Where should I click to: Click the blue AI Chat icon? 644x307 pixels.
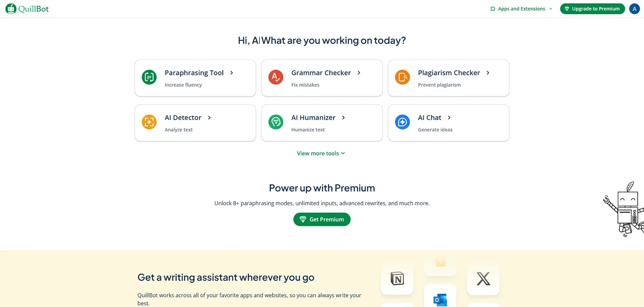[402, 122]
